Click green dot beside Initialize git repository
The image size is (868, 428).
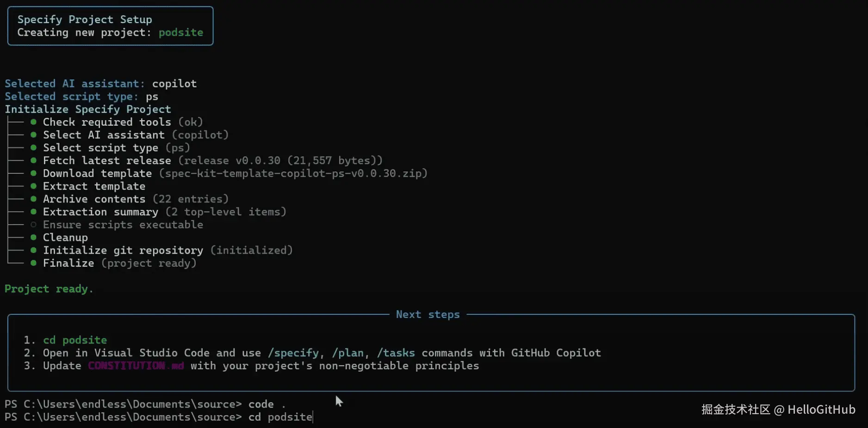tap(33, 250)
